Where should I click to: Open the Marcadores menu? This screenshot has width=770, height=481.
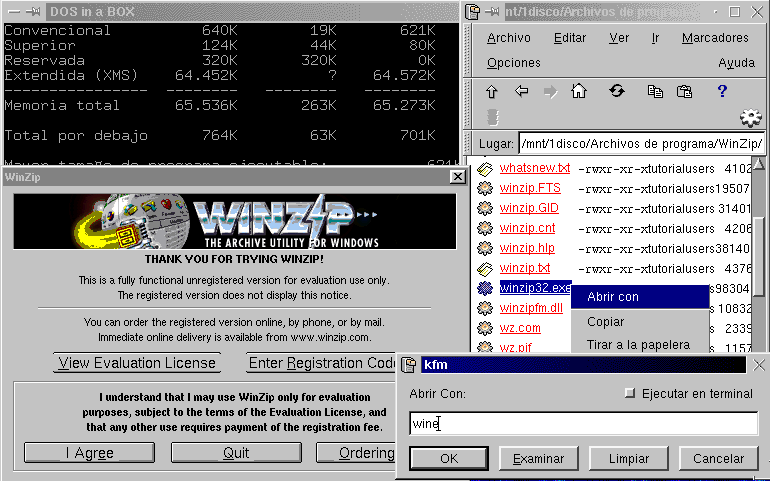coord(715,38)
